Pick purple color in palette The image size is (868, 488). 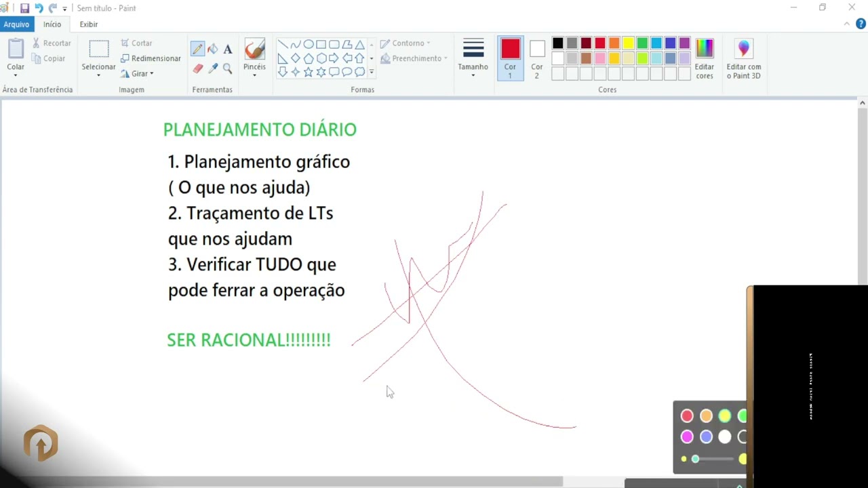(x=684, y=43)
